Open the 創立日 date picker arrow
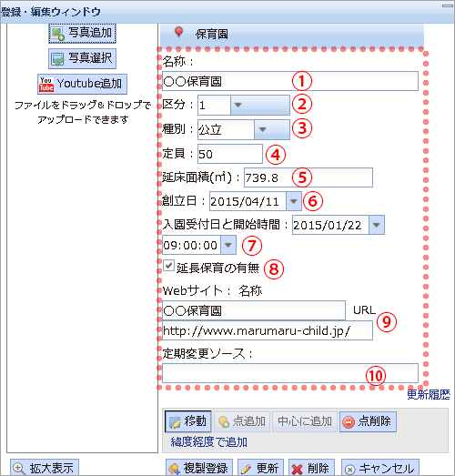This screenshot has height=476, width=455. [x=294, y=201]
